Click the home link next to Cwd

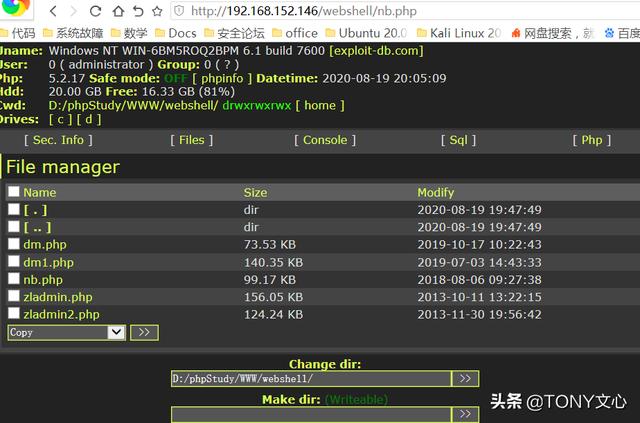(x=320, y=105)
